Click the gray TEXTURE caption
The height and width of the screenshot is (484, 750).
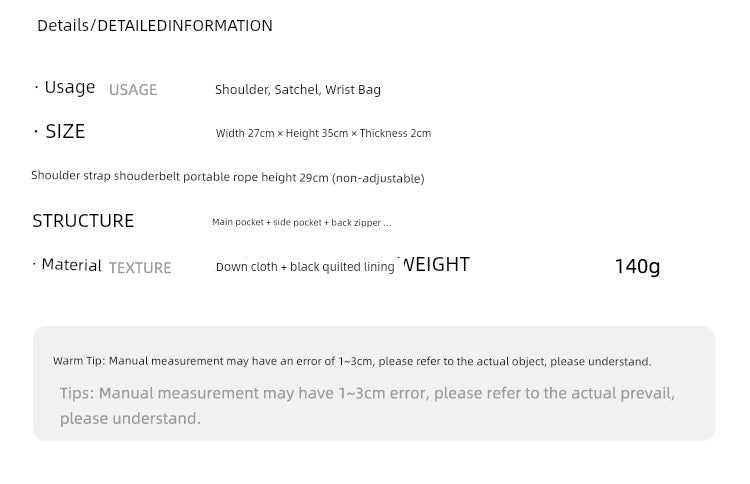tap(140, 268)
